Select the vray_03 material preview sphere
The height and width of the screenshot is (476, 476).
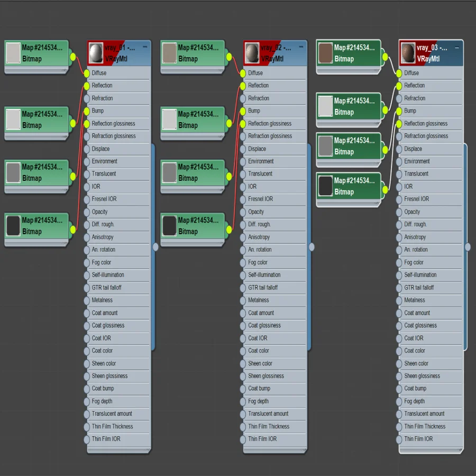pyautogui.click(x=408, y=53)
